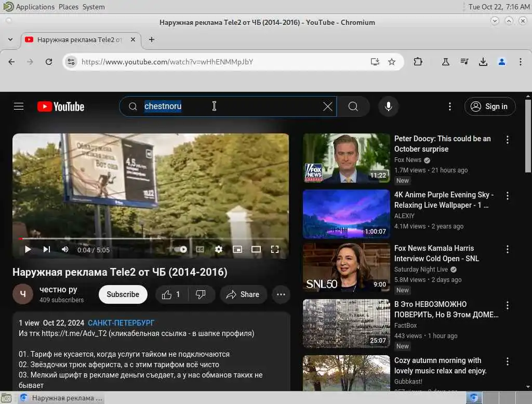Viewport: 532px width, 404px height.
Task: Open 4K Anime Purple Evening Sky title
Action: [444, 200]
